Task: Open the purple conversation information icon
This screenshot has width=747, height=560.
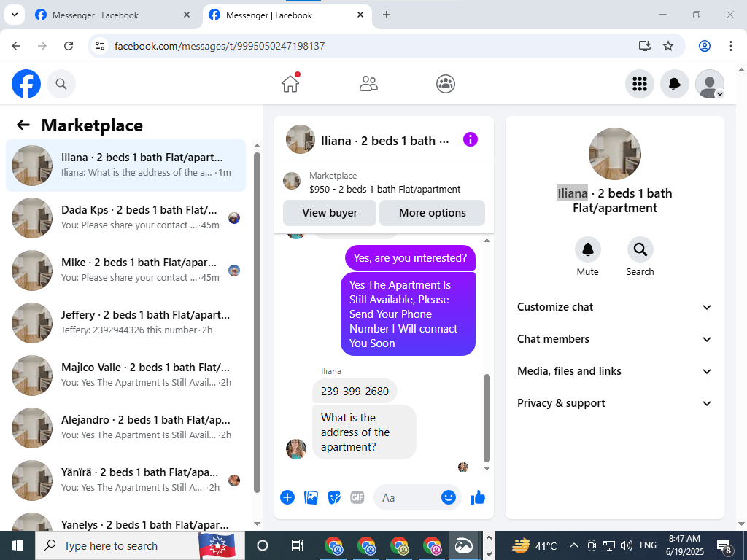Action: tap(471, 139)
